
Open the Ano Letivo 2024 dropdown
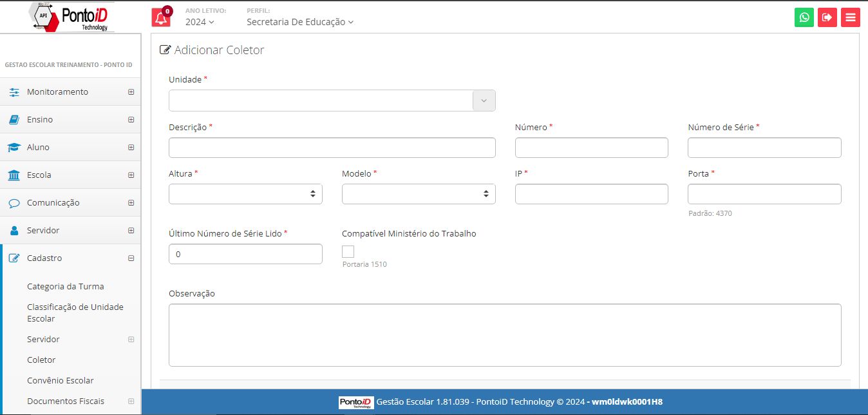(x=200, y=22)
